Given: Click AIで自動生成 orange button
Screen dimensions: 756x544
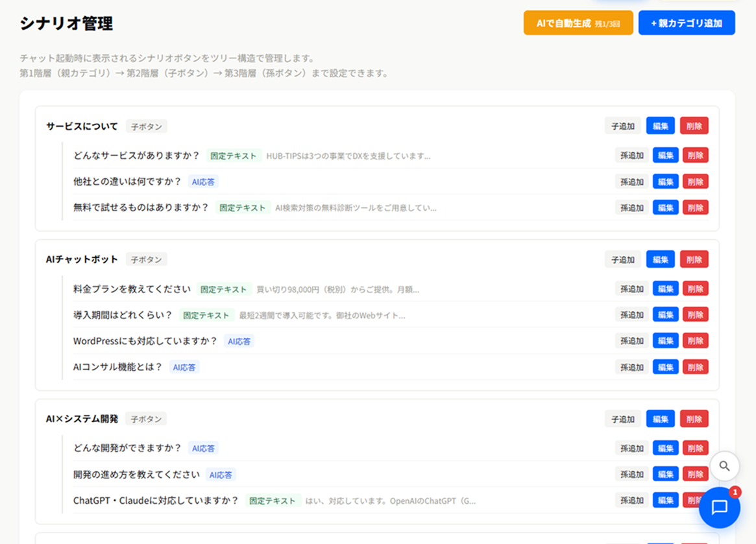Looking at the screenshot, I should click(578, 23).
